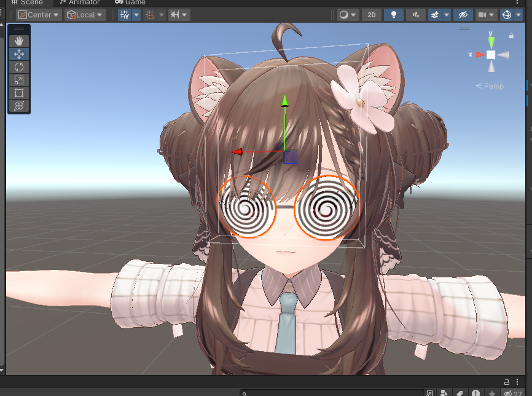Open the grid settings dropdown

[x=136, y=15]
